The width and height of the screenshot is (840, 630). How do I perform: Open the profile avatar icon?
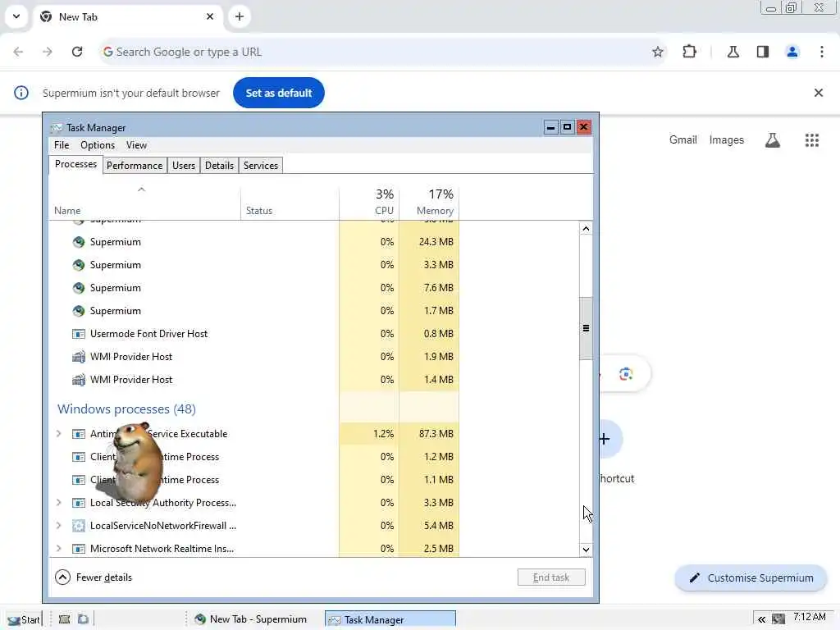pyautogui.click(x=792, y=52)
